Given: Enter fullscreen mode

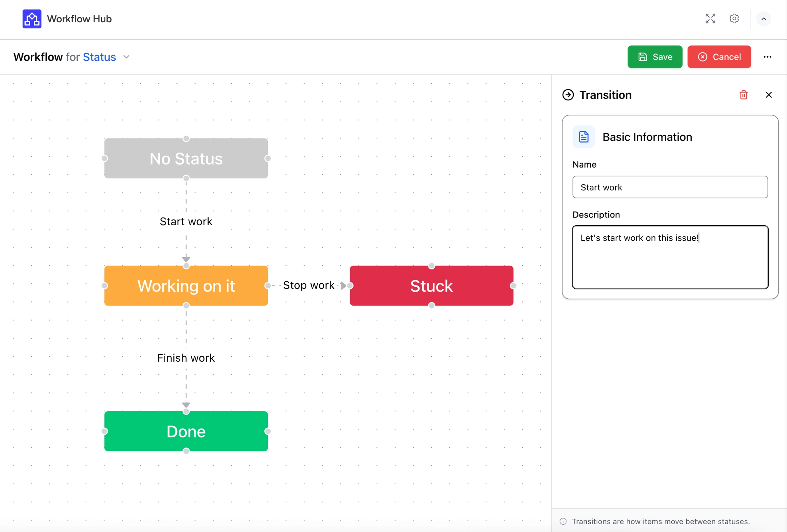Looking at the screenshot, I should 711,18.
